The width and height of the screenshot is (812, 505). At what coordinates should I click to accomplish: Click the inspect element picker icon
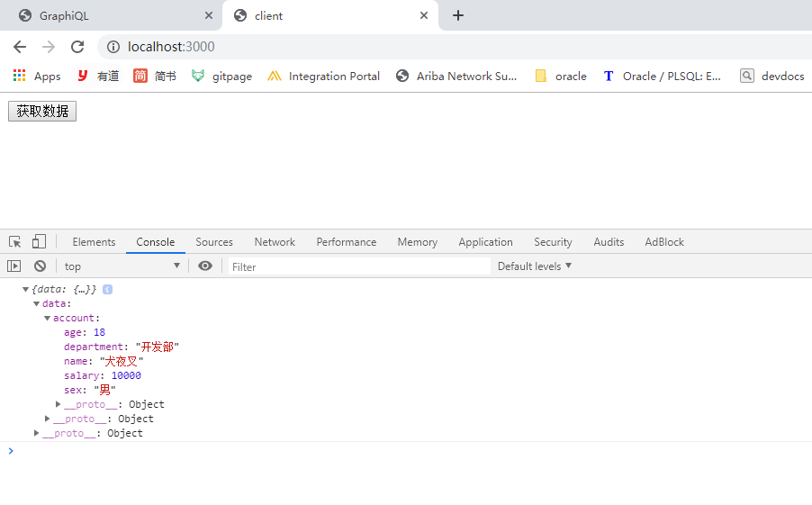(15, 242)
